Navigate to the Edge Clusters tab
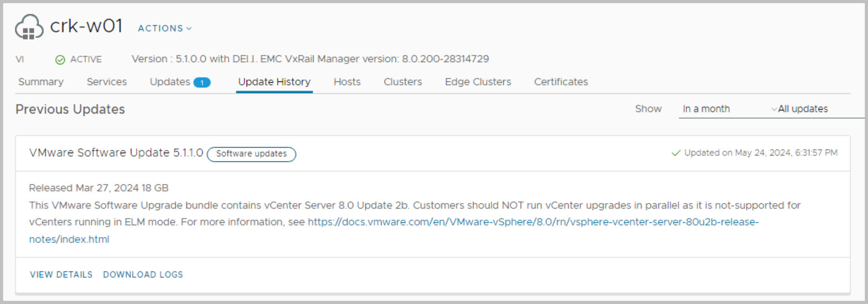Screen dimensions: 868x304 tap(478, 82)
